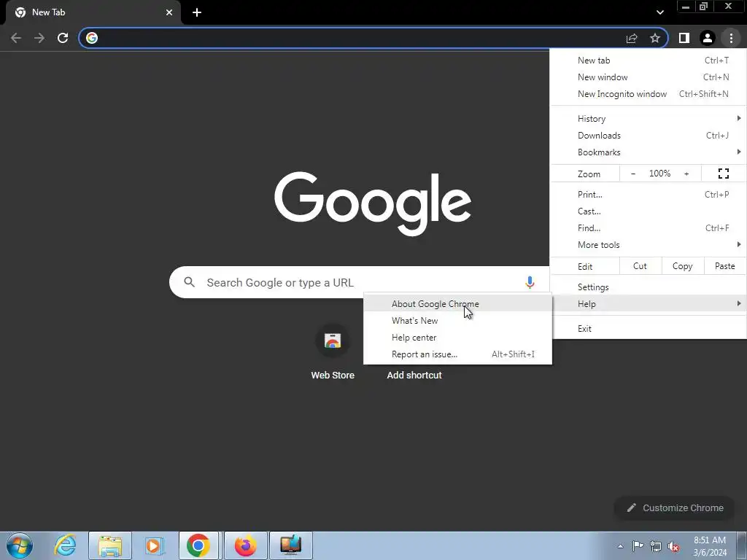Click the browser back arrow
The image size is (747, 560).
[16, 38]
